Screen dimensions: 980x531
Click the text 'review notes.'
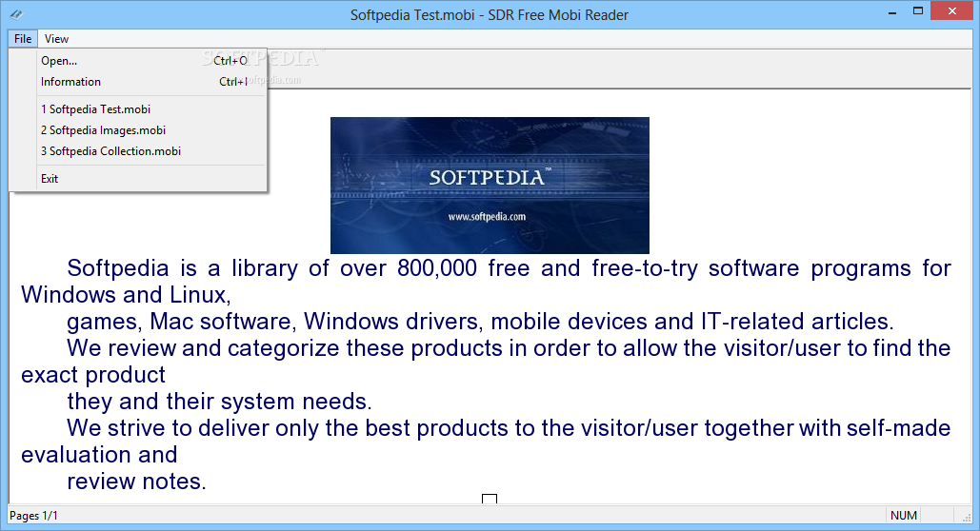[136, 482]
